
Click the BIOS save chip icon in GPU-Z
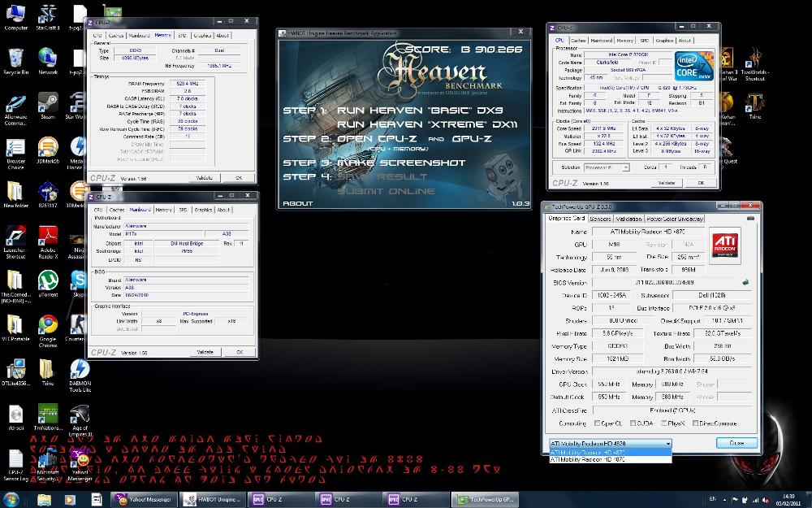[745, 283]
